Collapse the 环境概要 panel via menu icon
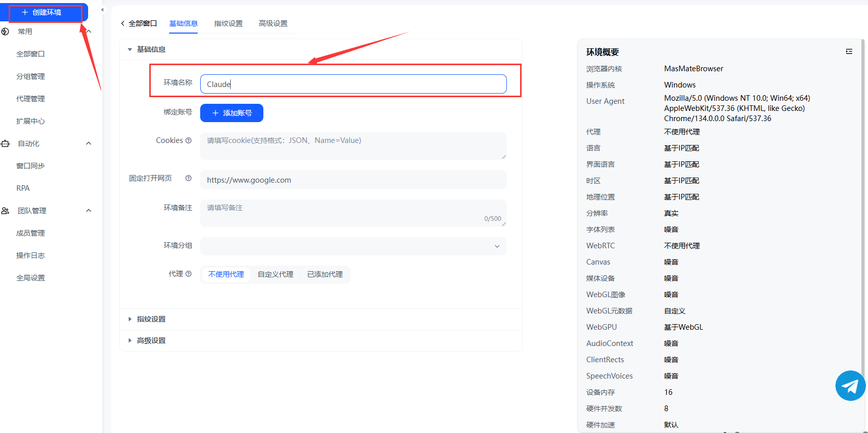The image size is (868, 433). tap(849, 51)
